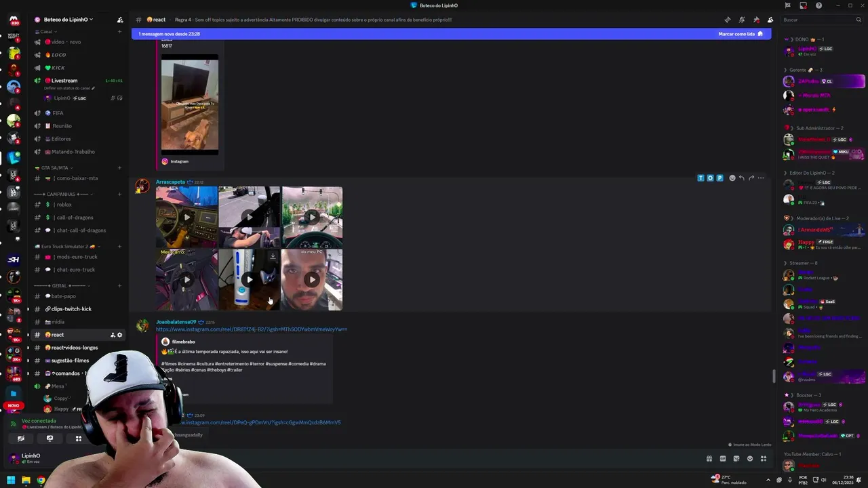Open Arrascapeta's user profile name
The height and width of the screenshot is (488, 868).
point(170,182)
